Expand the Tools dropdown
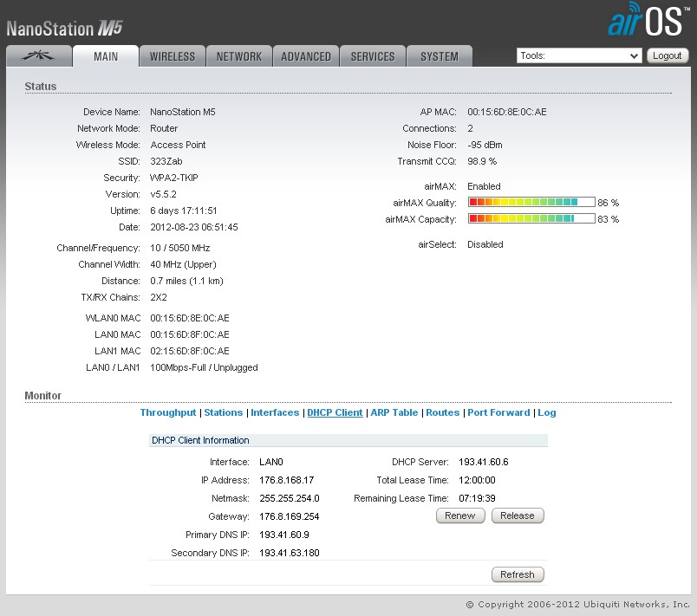 (579, 55)
